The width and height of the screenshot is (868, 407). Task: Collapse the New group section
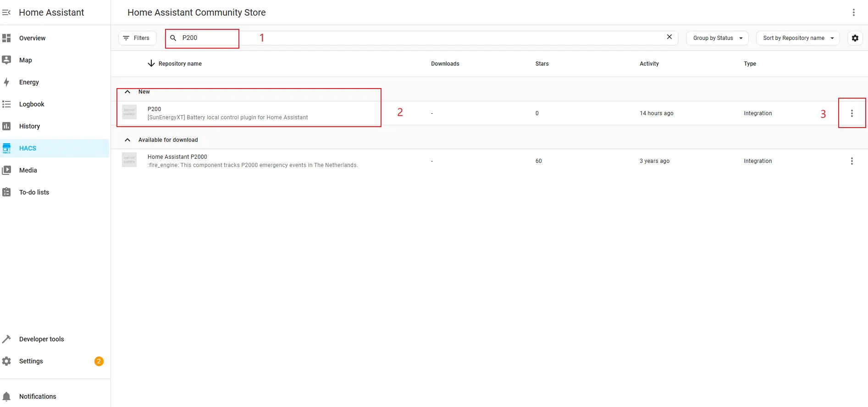point(128,92)
